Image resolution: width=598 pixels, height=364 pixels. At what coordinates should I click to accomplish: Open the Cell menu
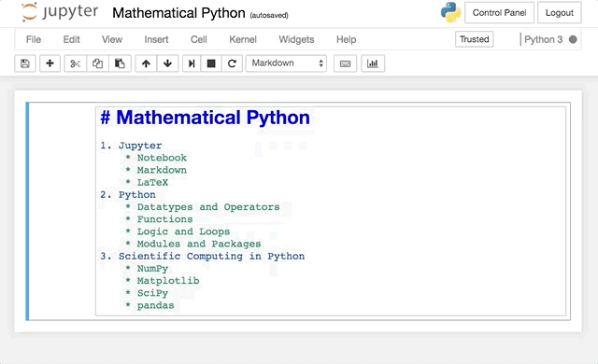point(199,39)
